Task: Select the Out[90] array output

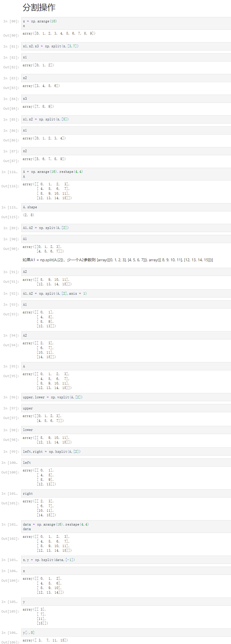Action: click(43, 249)
